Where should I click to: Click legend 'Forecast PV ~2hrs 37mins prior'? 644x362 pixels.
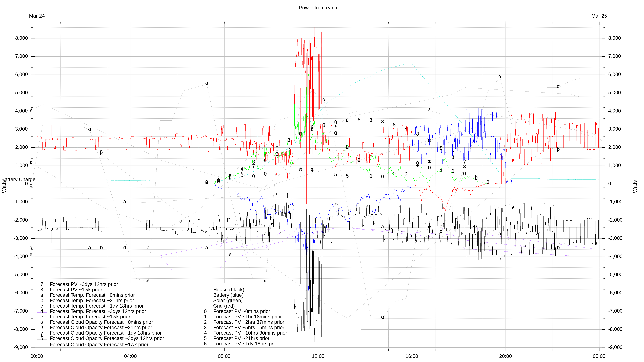click(249, 322)
